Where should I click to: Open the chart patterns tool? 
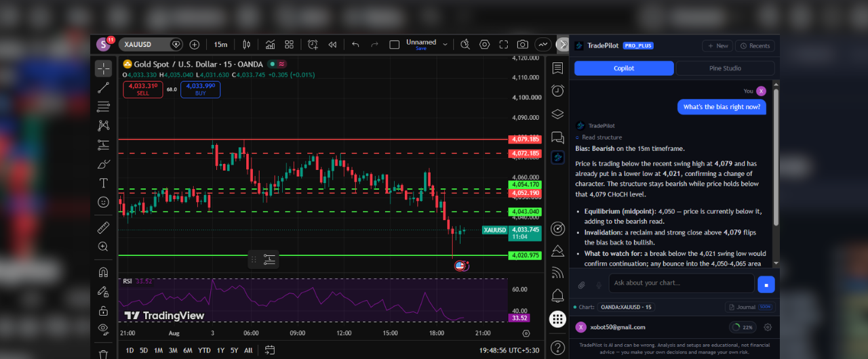pos(103,125)
